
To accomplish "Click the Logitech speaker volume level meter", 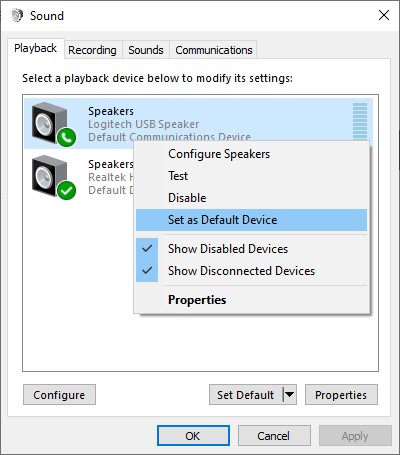I will pyautogui.click(x=360, y=121).
